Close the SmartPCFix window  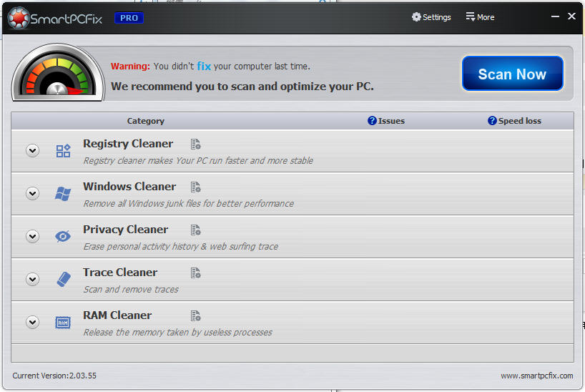[571, 16]
